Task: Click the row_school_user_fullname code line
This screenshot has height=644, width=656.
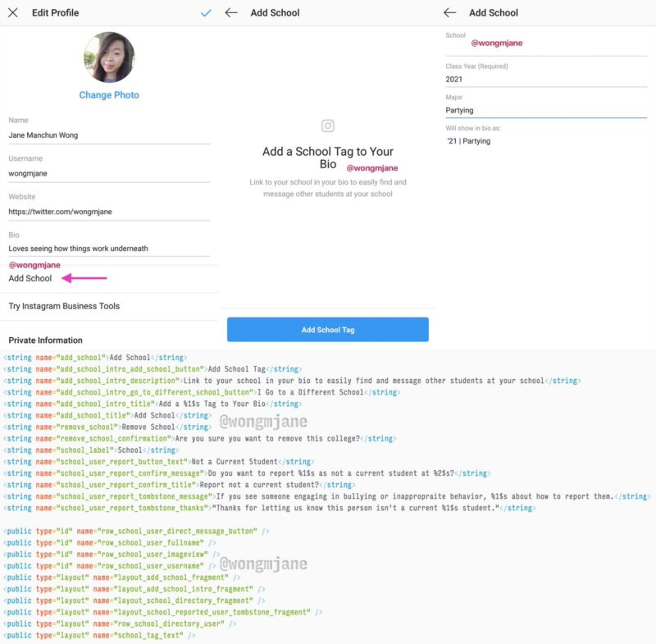Action: coord(110,543)
